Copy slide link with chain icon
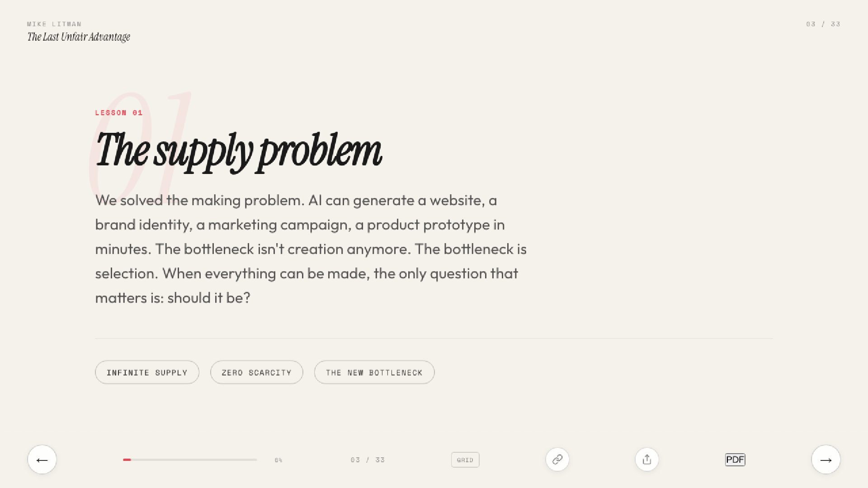This screenshot has width=868, height=488. coord(557,460)
